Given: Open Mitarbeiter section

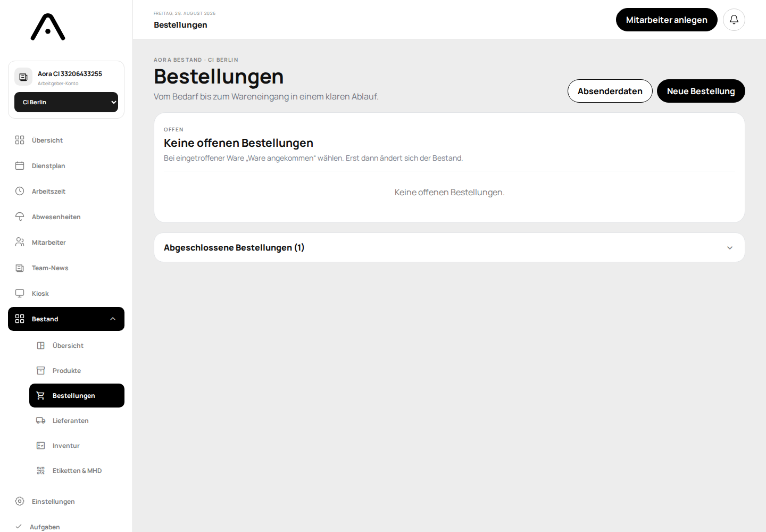Looking at the screenshot, I should click(x=66, y=242).
